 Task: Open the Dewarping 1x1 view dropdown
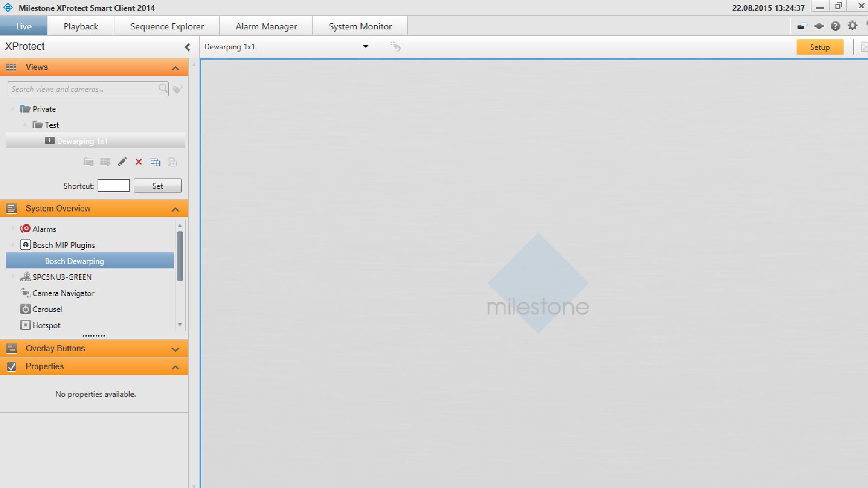click(366, 47)
